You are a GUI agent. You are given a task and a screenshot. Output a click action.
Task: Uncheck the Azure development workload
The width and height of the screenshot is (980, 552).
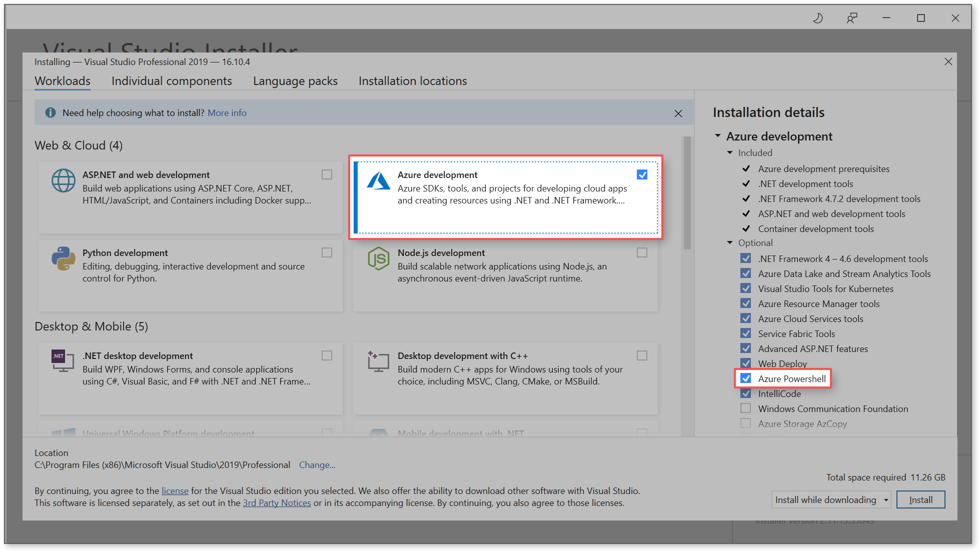pyautogui.click(x=642, y=174)
